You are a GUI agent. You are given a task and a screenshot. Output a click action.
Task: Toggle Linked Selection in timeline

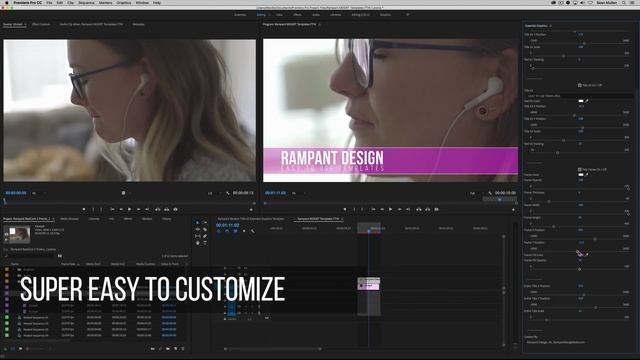click(236, 231)
